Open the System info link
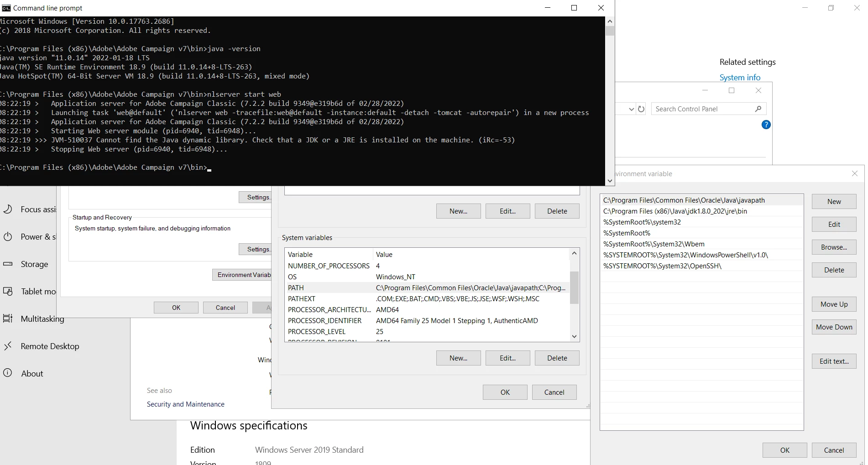 (x=740, y=77)
